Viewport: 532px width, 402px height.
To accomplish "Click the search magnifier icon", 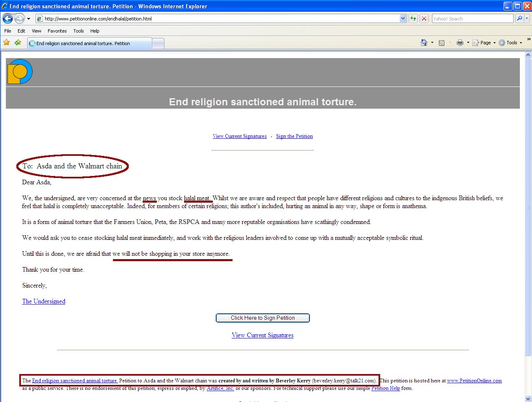I will pos(519,18).
